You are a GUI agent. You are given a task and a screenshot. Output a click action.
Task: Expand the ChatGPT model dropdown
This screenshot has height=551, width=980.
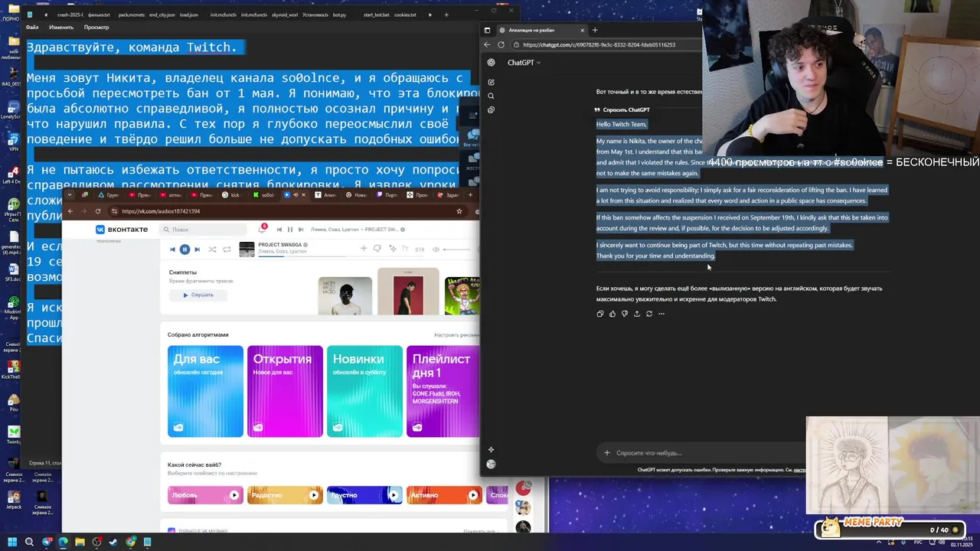[x=524, y=63]
